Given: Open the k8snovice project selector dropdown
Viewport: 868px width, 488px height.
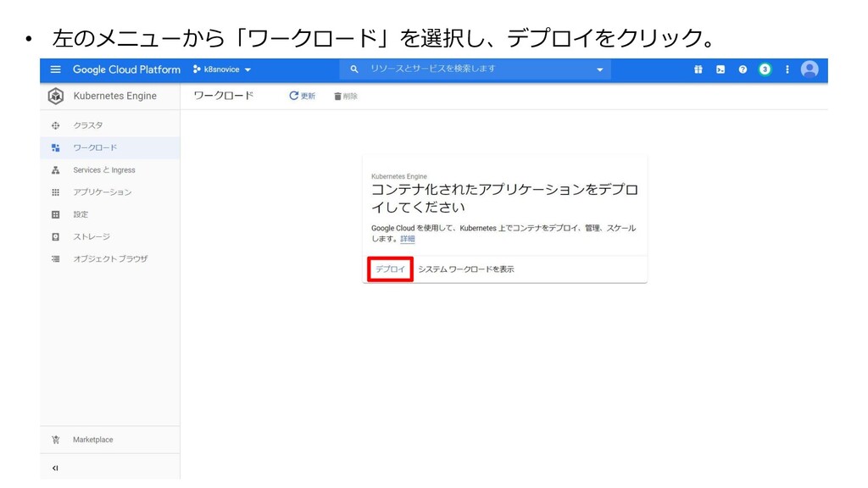Looking at the screenshot, I should 222,69.
